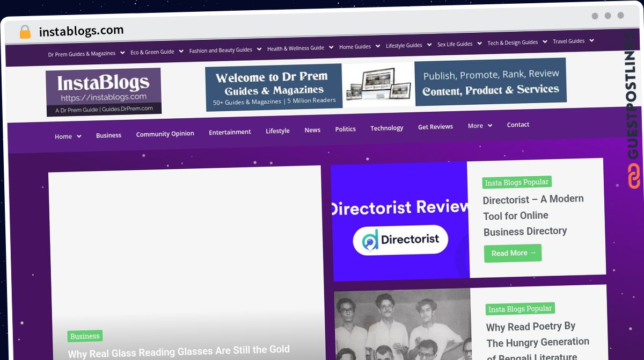Go to Community Opinion section

pos(165,134)
